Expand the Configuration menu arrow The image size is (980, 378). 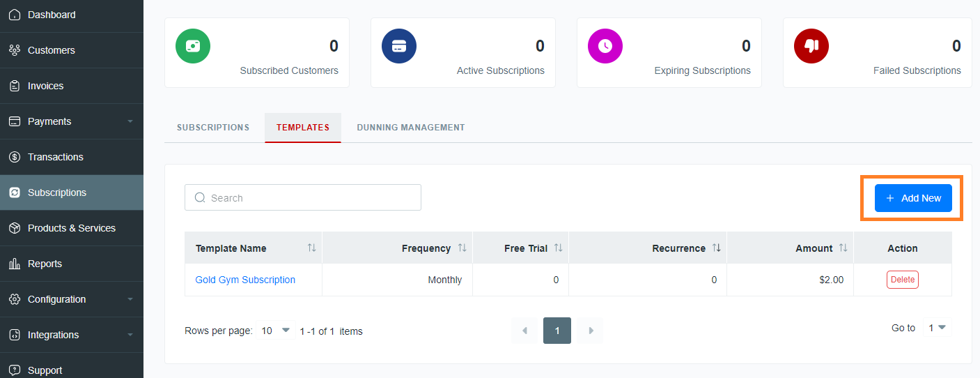coord(130,299)
